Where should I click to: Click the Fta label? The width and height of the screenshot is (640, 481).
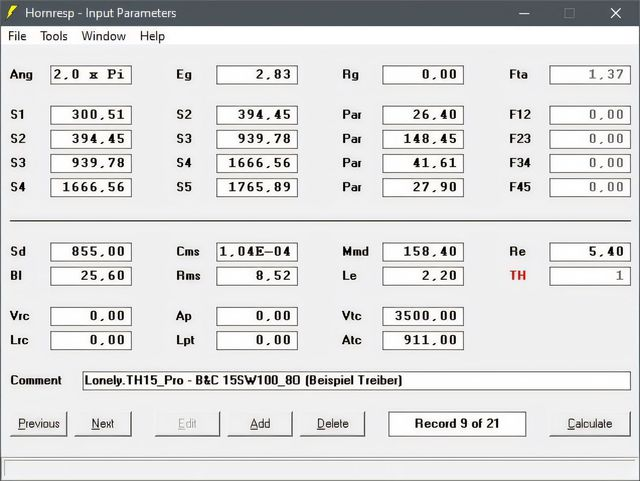pyautogui.click(x=518, y=75)
